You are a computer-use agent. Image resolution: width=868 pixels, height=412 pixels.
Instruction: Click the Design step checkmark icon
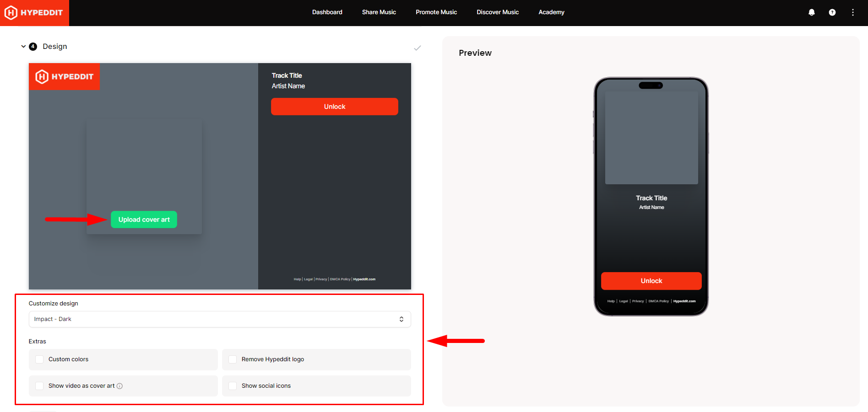pyautogui.click(x=417, y=48)
